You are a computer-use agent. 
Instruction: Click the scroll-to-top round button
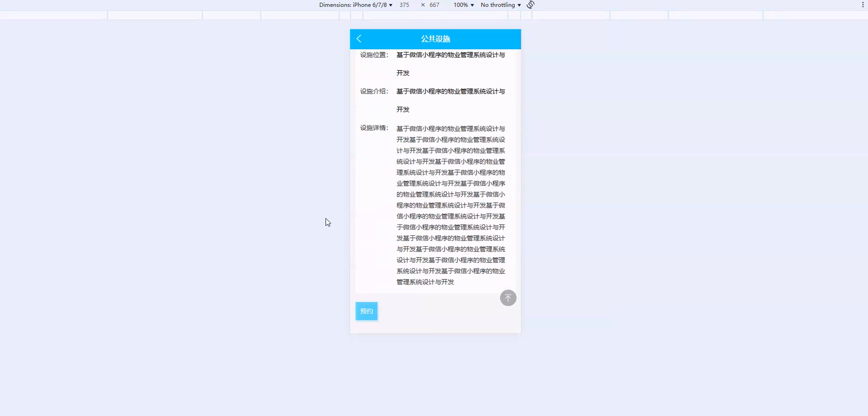coord(508,298)
